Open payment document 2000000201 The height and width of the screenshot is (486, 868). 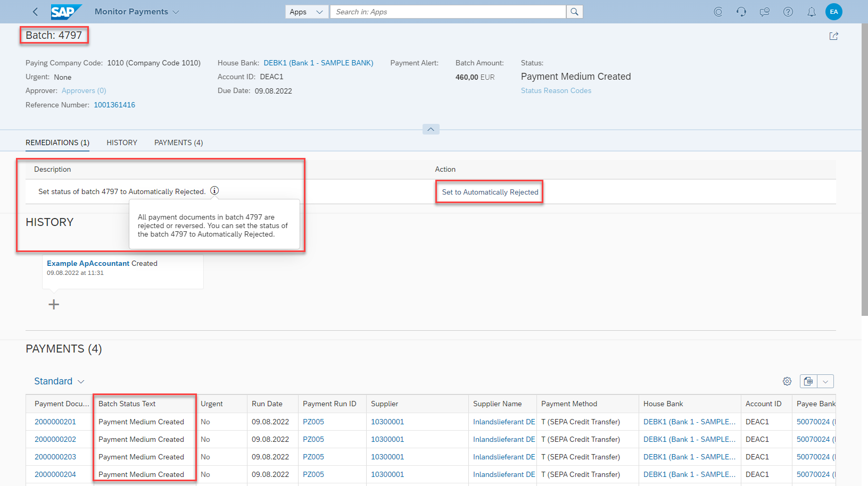(x=55, y=422)
